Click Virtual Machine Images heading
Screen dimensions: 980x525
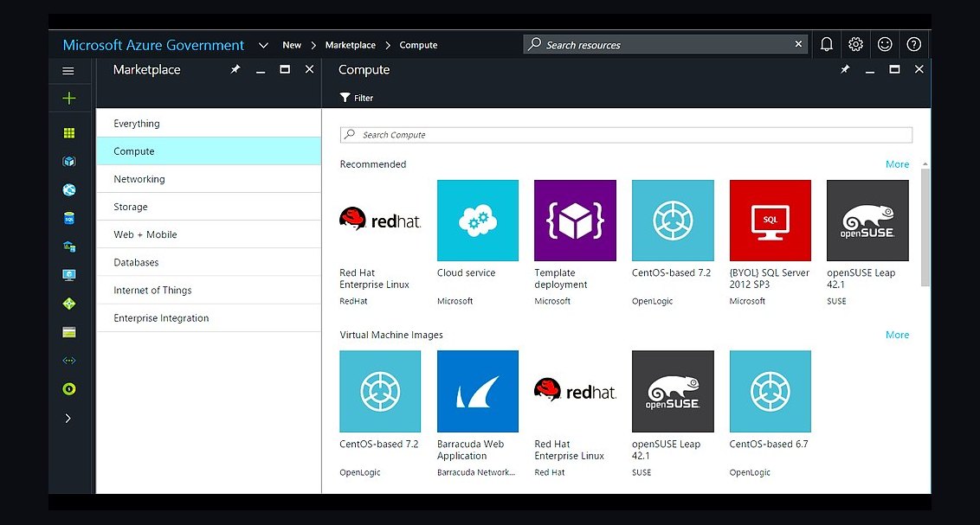coord(391,335)
